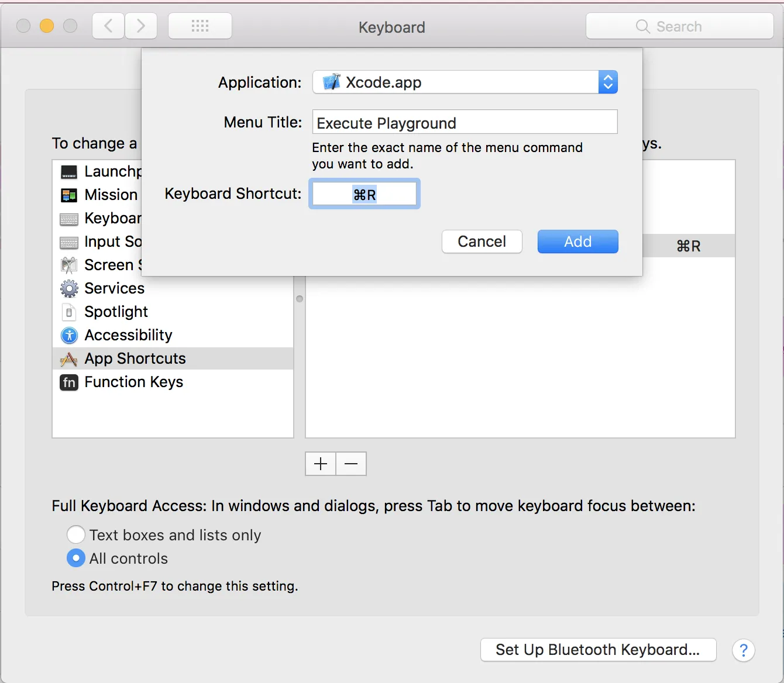Select the App Shortcuts category

click(173, 358)
